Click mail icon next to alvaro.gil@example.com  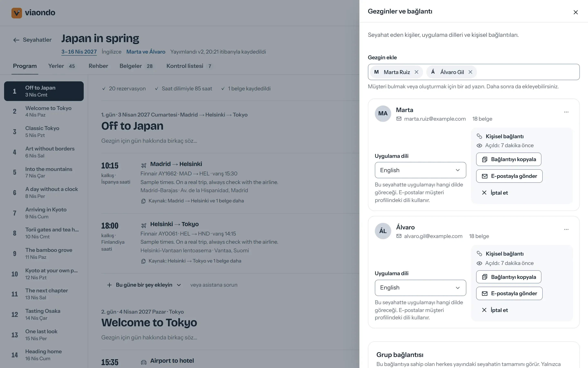click(399, 236)
